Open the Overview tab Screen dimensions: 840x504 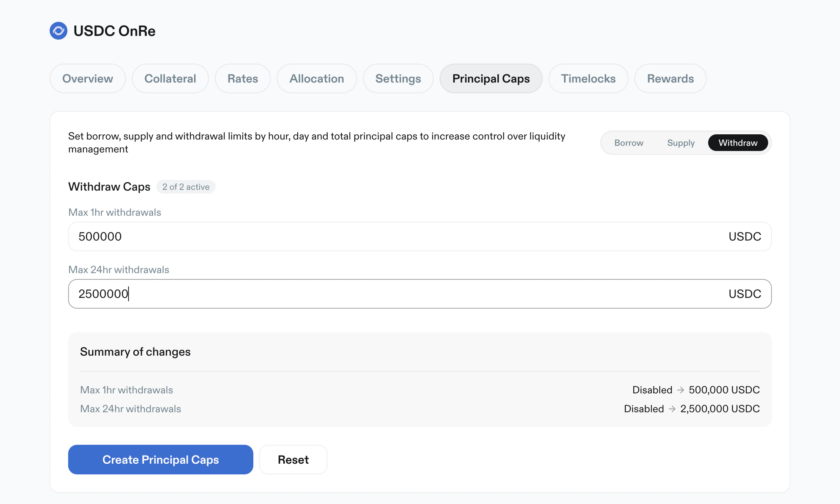tap(87, 78)
